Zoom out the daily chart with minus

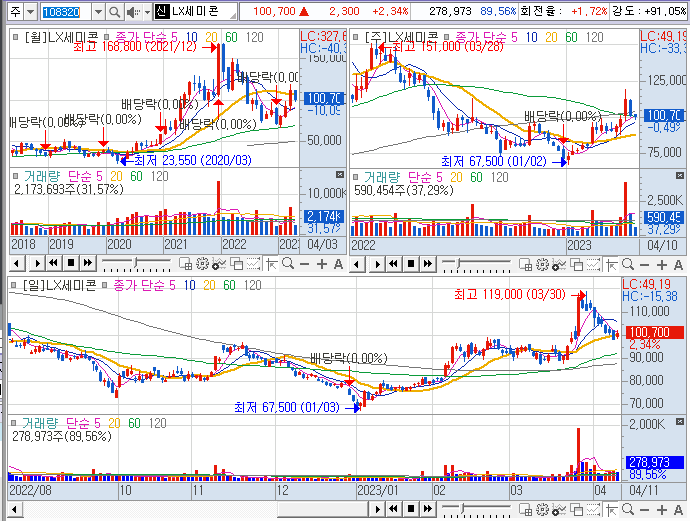[x=645, y=510]
